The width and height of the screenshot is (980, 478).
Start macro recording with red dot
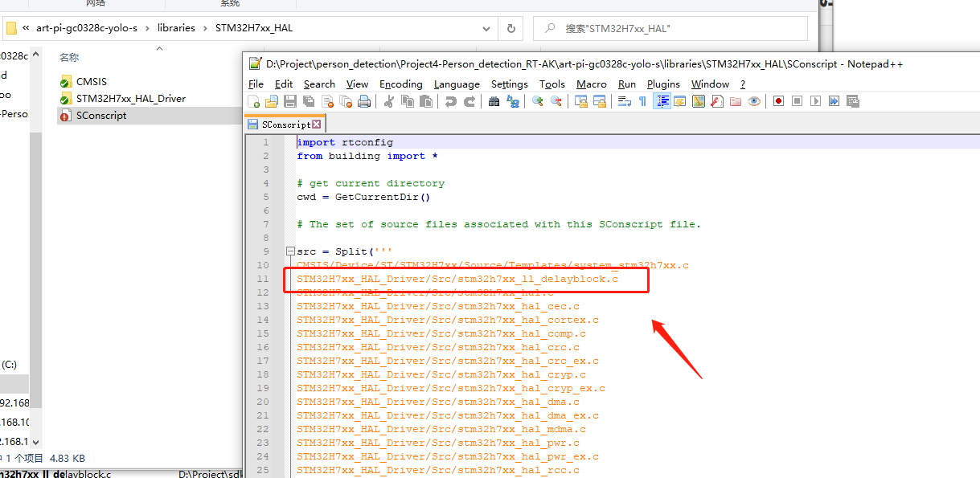click(x=778, y=101)
